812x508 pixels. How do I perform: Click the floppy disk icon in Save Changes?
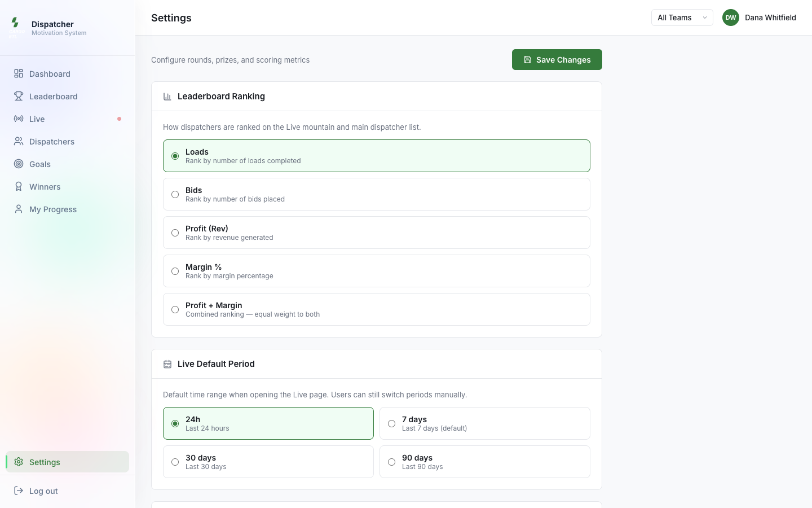click(x=527, y=60)
